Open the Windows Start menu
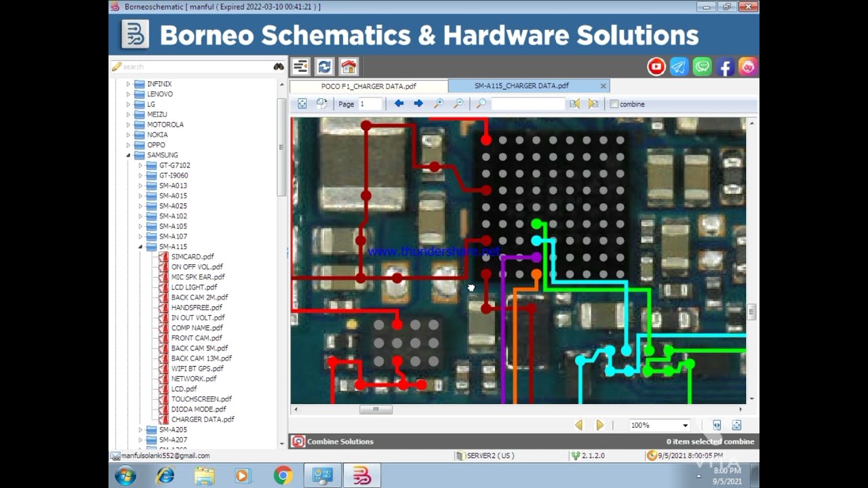This screenshot has height=488, width=868. click(125, 476)
